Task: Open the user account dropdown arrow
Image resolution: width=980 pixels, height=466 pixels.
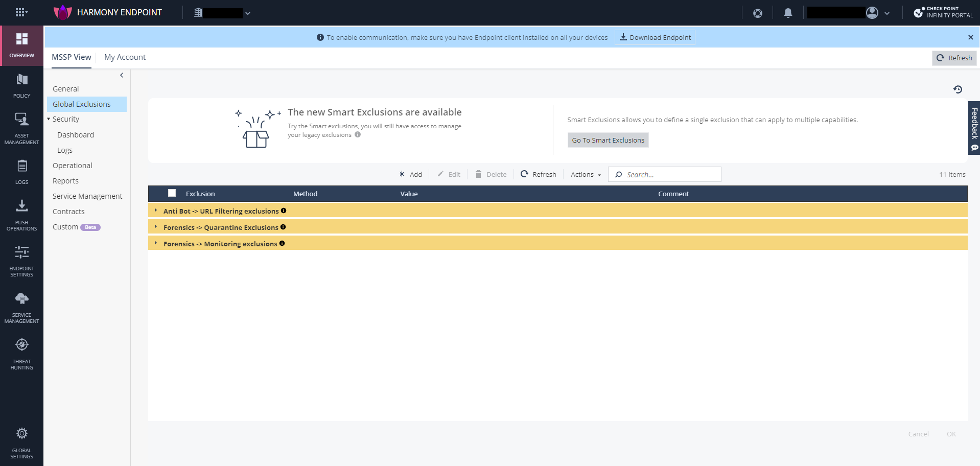Action: pos(887,13)
